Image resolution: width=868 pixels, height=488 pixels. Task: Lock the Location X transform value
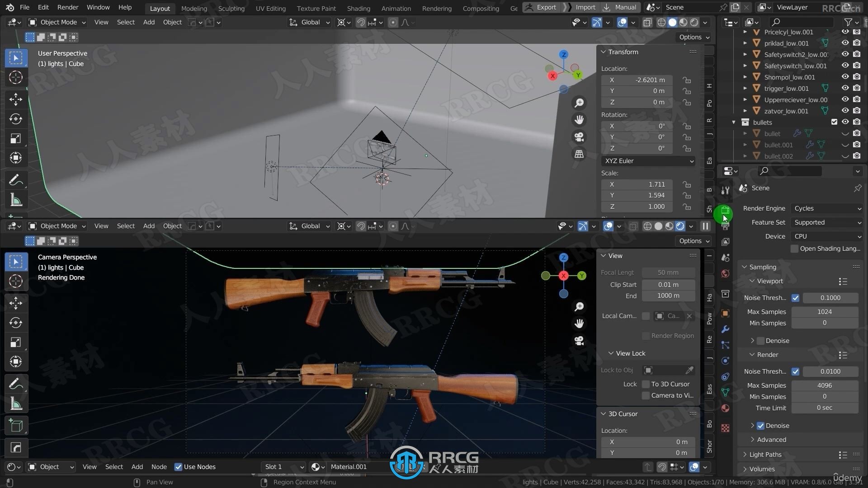coord(687,80)
